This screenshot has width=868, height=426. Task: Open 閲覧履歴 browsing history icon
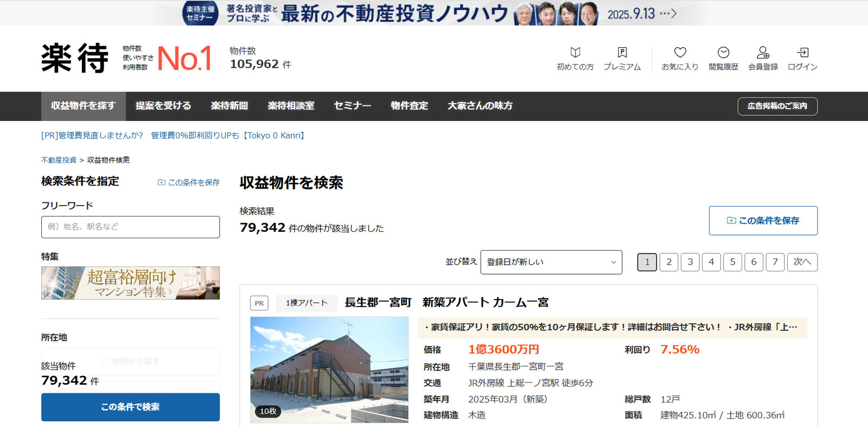point(723,59)
